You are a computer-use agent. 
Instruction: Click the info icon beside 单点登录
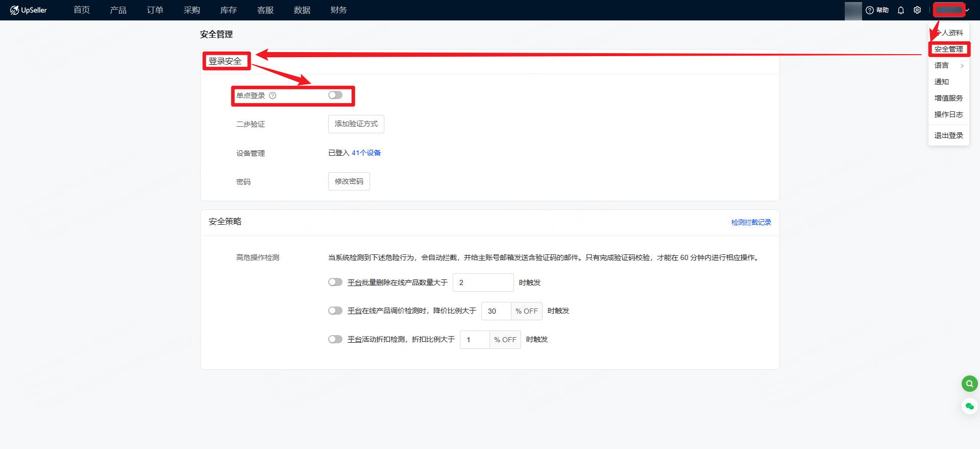[x=273, y=96]
